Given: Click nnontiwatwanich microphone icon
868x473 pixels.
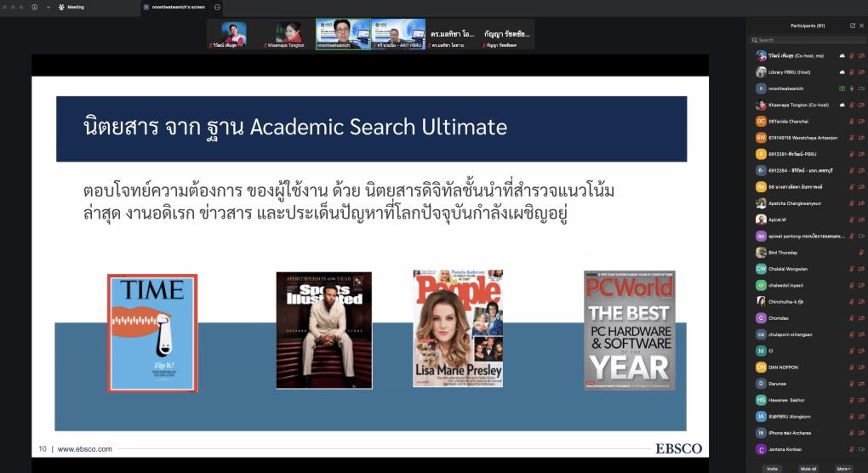Looking at the screenshot, I should (x=851, y=88).
